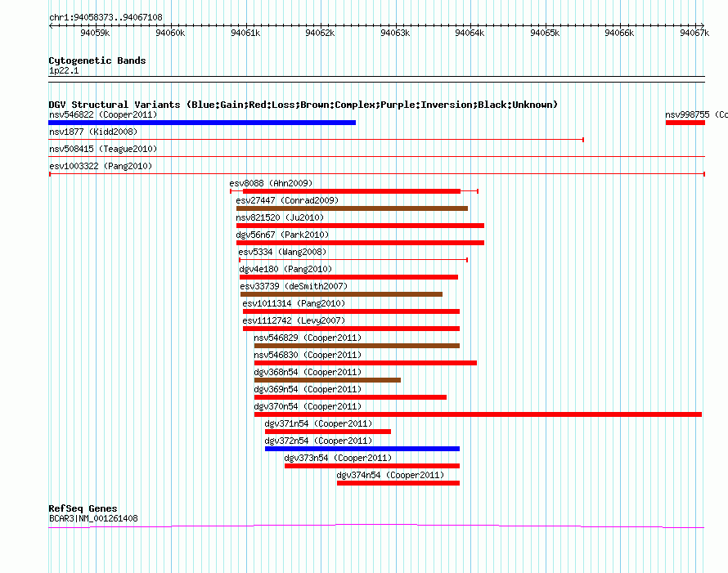
Task: Open the dgv369n54 (Cooper2011) variant
Action: [308, 389]
